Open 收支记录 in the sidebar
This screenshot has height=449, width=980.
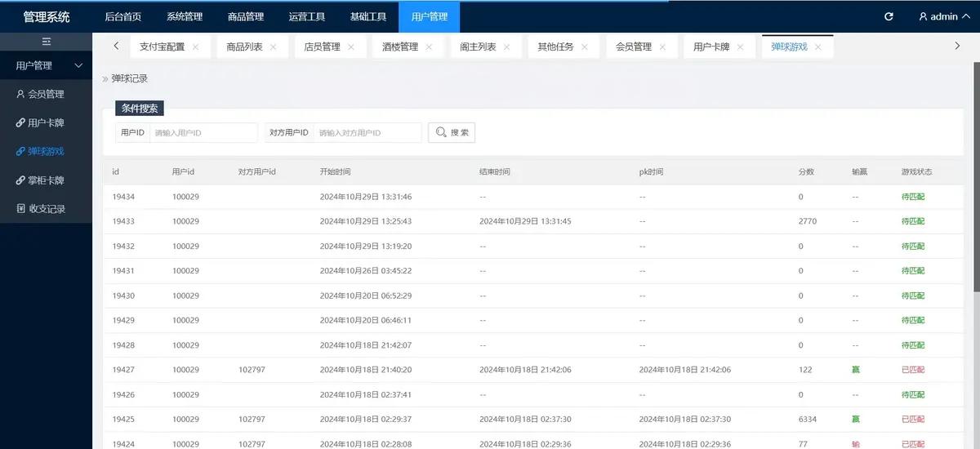47,208
